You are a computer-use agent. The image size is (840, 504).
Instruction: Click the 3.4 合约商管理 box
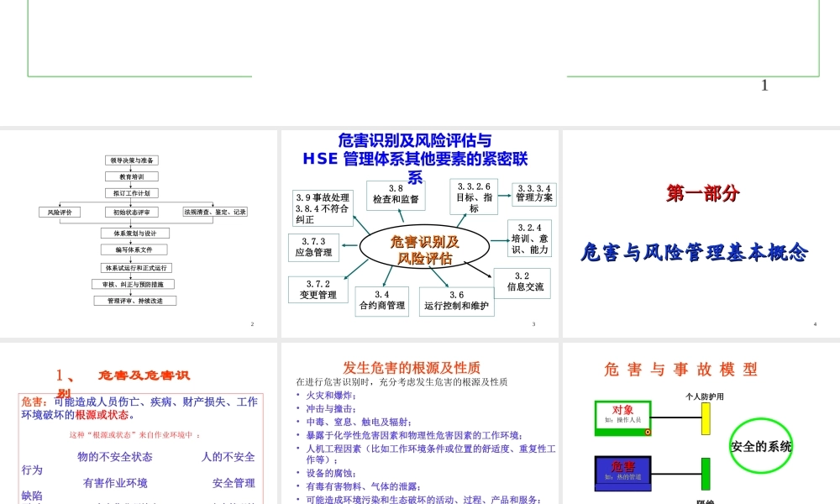[x=383, y=302]
